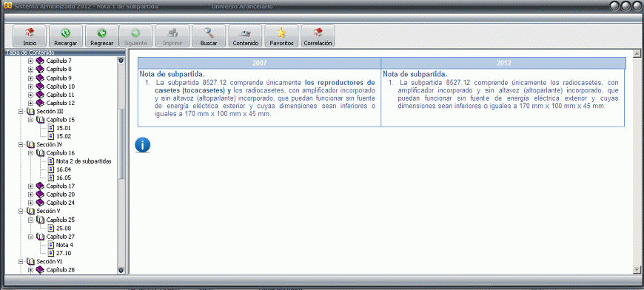Viewport: 644px width, 290px height.
Task: Collapse Sección V node
Action: (21, 211)
